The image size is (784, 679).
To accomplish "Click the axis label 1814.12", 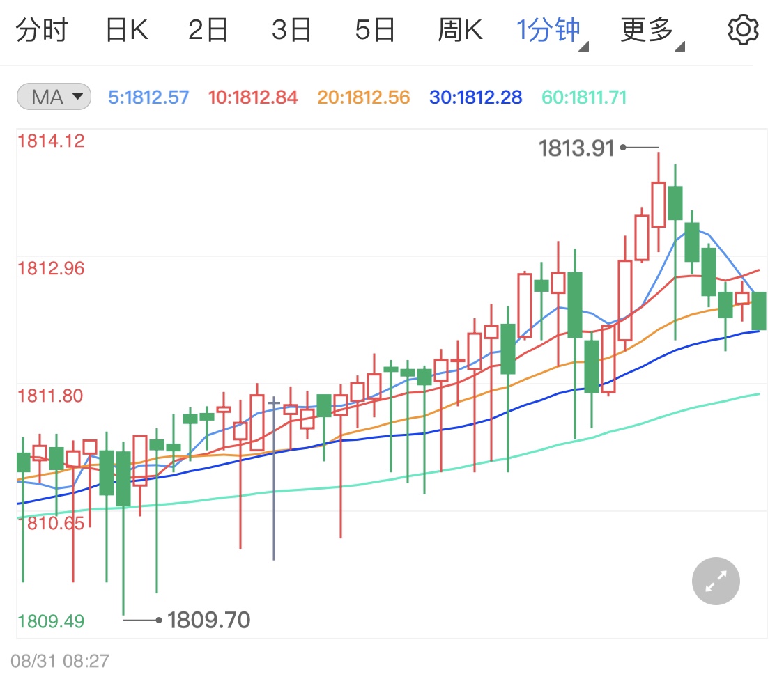I will coord(51,141).
